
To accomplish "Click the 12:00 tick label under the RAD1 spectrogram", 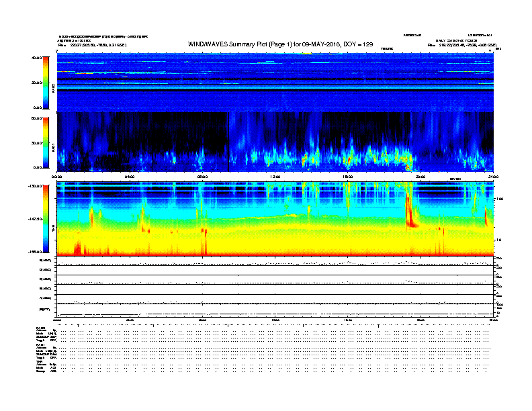I will pos(275,177).
